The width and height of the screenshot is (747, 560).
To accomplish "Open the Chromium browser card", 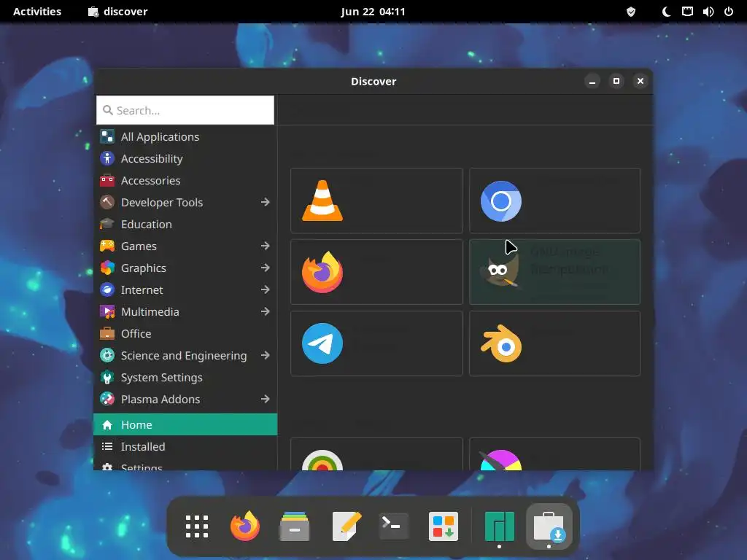I will click(554, 201).
